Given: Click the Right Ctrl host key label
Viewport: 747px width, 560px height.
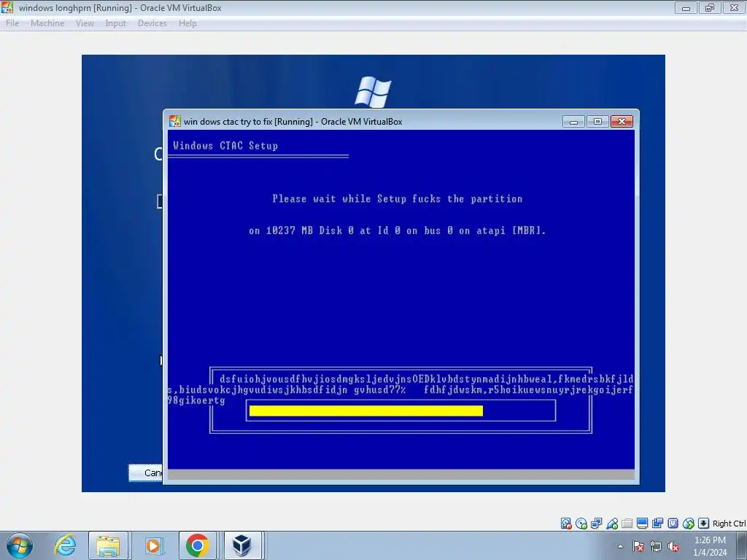Looking at the screenshot, I should point(729,524).
